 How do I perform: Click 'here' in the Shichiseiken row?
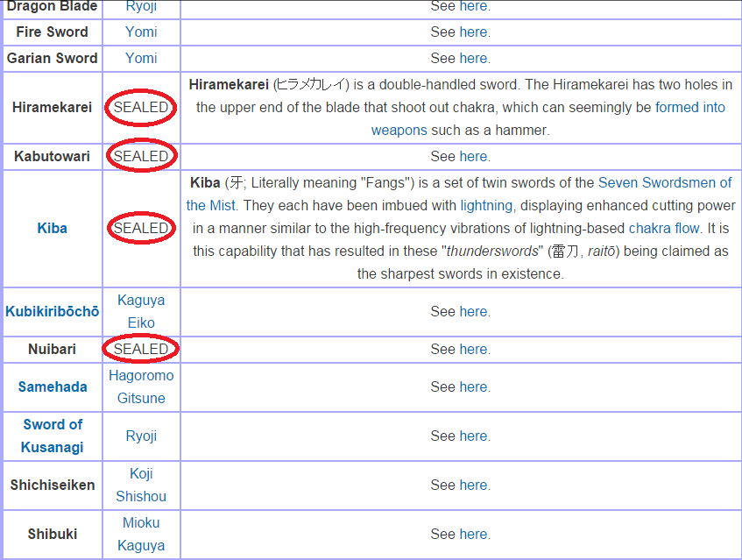(474, 485)
